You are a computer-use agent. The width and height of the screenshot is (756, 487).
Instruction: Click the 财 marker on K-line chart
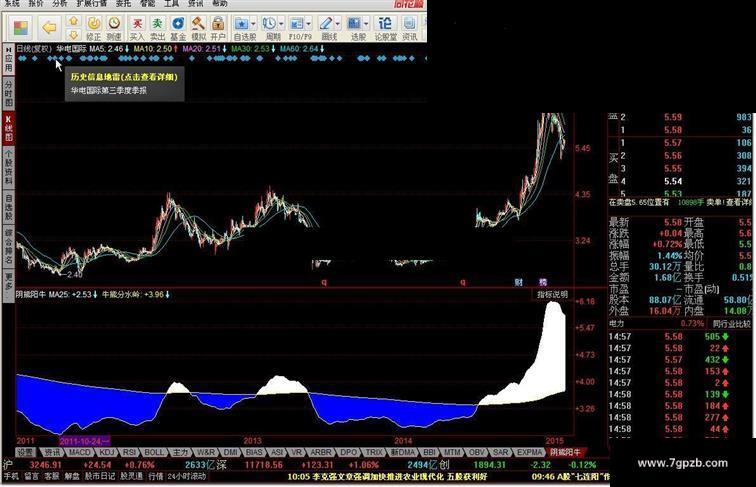(x=518, y=282)
